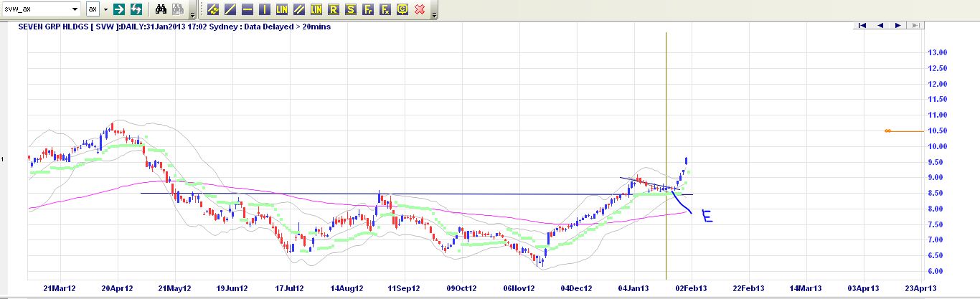Select the diagonal trend line tool

click(230, 9)
